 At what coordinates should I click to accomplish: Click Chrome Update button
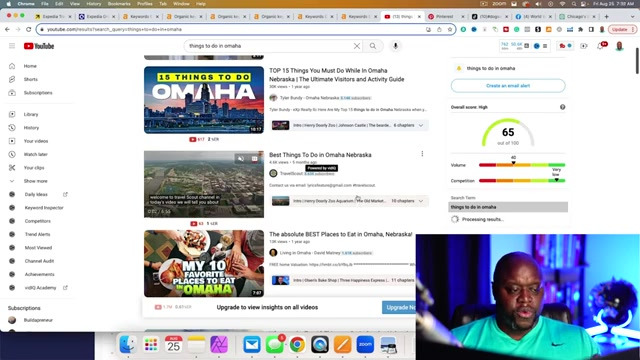[619, 29]
